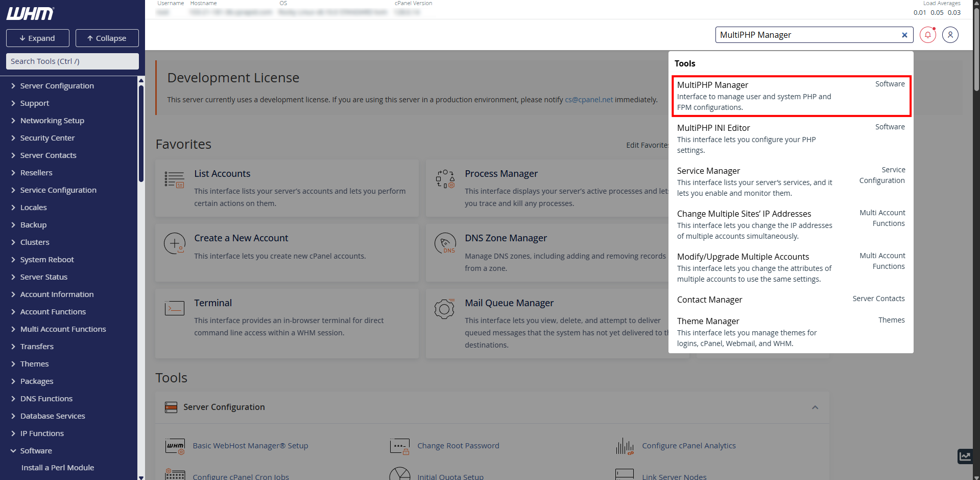The height and width of the screenshot is (480, 980).
Task: Open Basic WebHost Manager Setup link
Action: (x=250, y=446)
